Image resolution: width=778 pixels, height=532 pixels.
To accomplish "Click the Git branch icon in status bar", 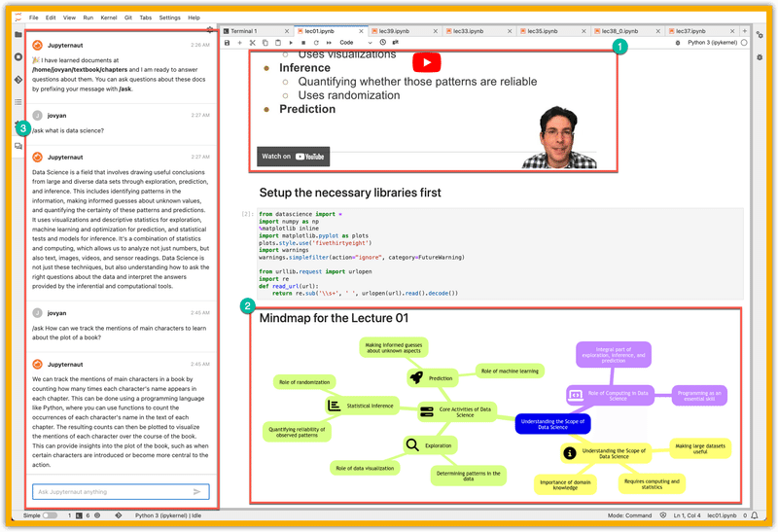I will tap(118, 515).
